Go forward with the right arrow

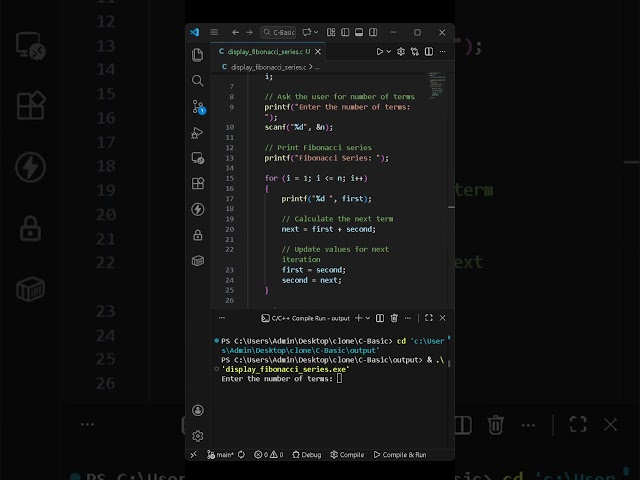click(249, 32)
